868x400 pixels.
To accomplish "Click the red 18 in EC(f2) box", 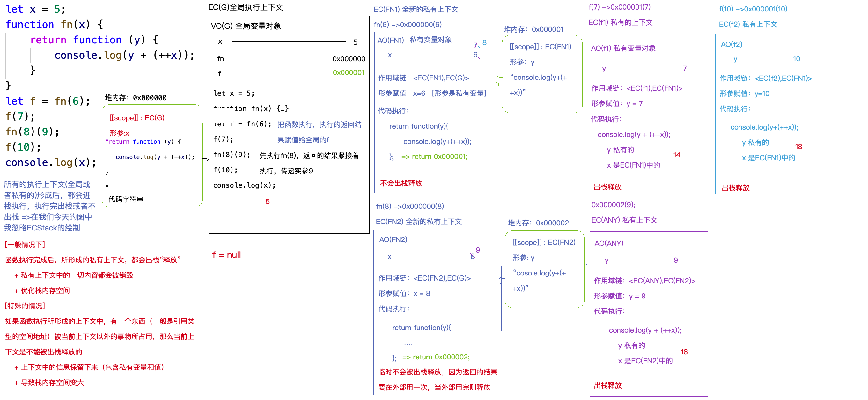I will 798,147.
